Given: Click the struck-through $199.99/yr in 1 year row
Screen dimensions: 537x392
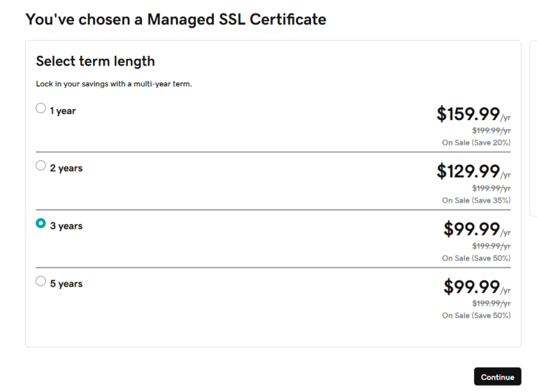Looking at the screenshot, I should click(491, 130).
